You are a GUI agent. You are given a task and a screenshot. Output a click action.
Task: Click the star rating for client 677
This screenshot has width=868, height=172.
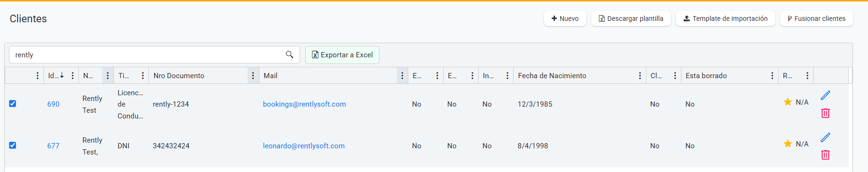(x=788, y=144)
